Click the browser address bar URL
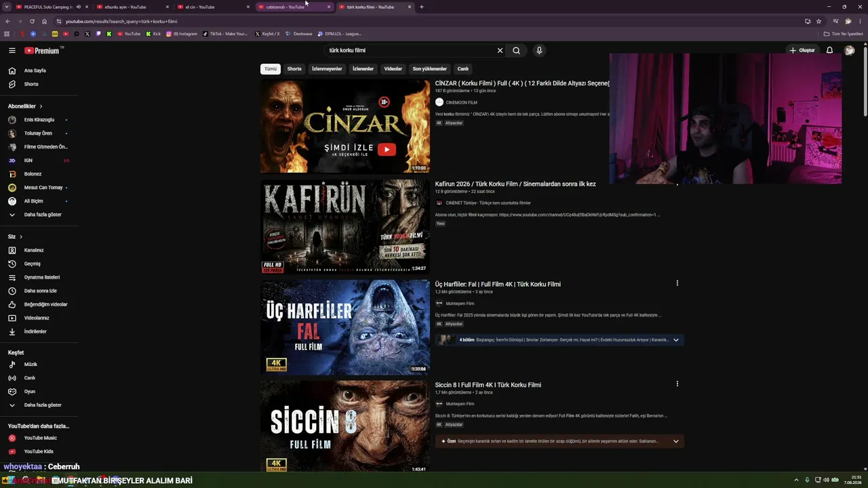 (121, 21)
